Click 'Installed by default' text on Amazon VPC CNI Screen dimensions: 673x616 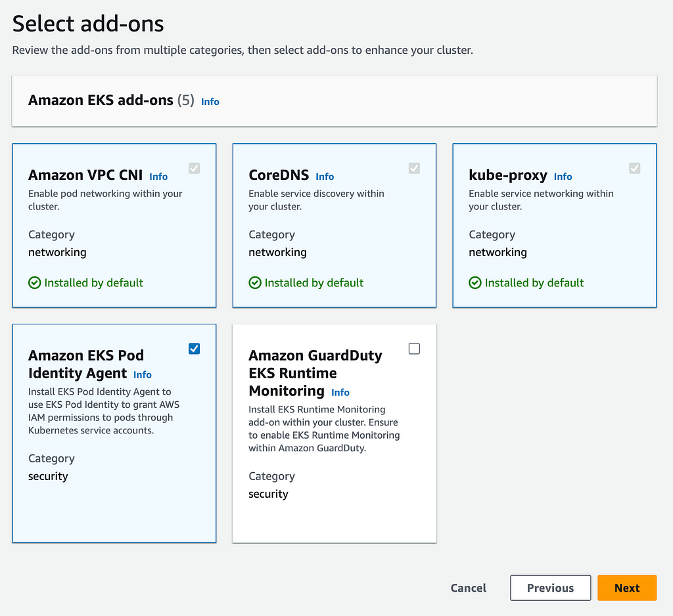[x=93, y=282]
